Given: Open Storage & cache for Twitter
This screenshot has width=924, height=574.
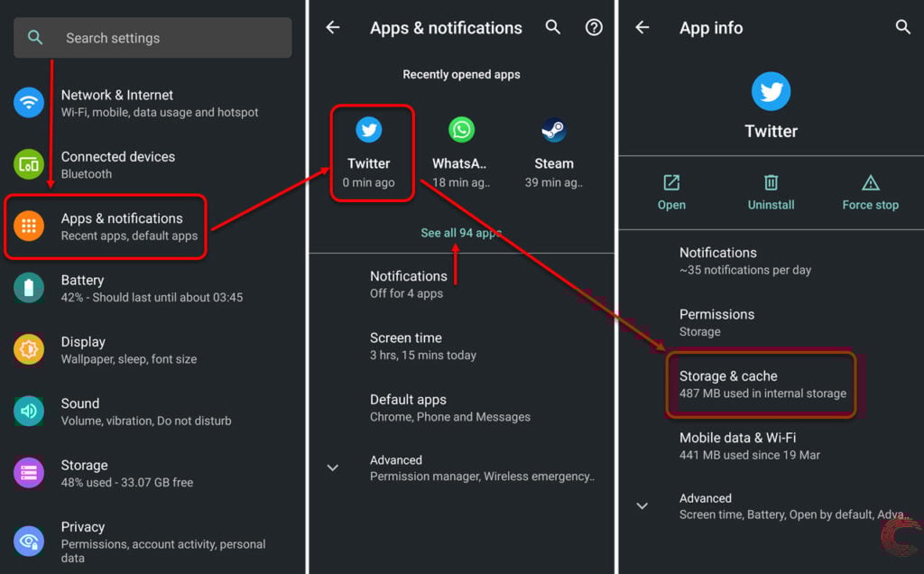Looking at the screenshot, I should tap(762, 384).
